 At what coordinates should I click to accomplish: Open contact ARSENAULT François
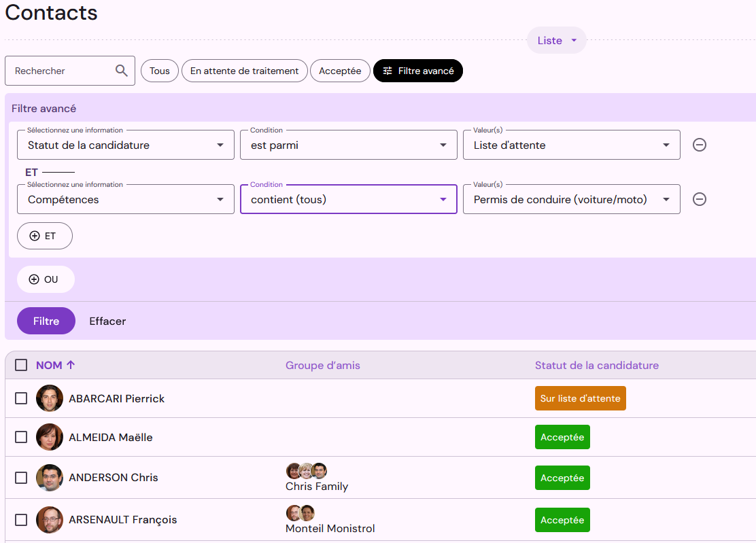(x=123, y=520)
